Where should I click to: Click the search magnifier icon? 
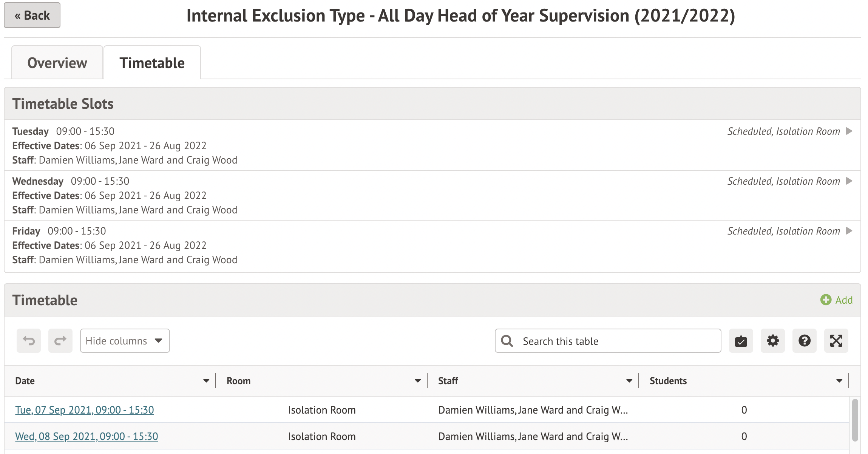[x=507, y=341]
